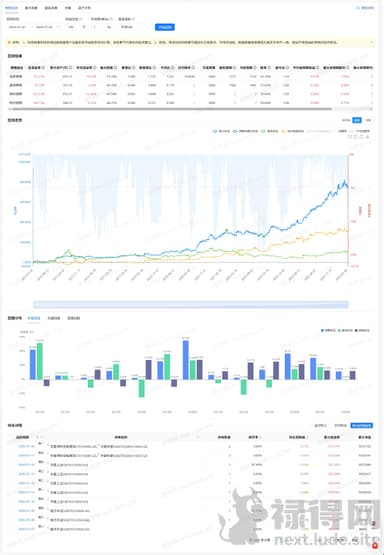Select the active blue tab above the bar chart
Viewport: 384px width, 555px height.
[34, 318]
